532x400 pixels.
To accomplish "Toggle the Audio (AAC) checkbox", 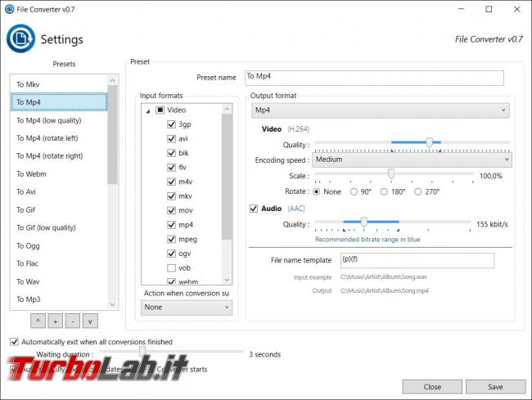I will (254, 209).
